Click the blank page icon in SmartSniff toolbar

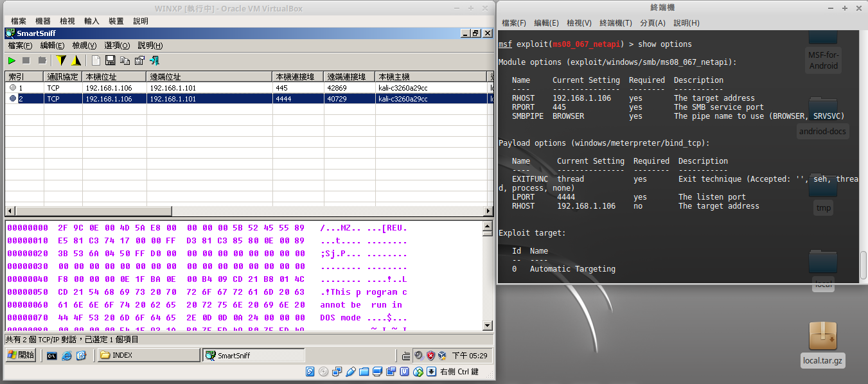click(x=96, y=60)
